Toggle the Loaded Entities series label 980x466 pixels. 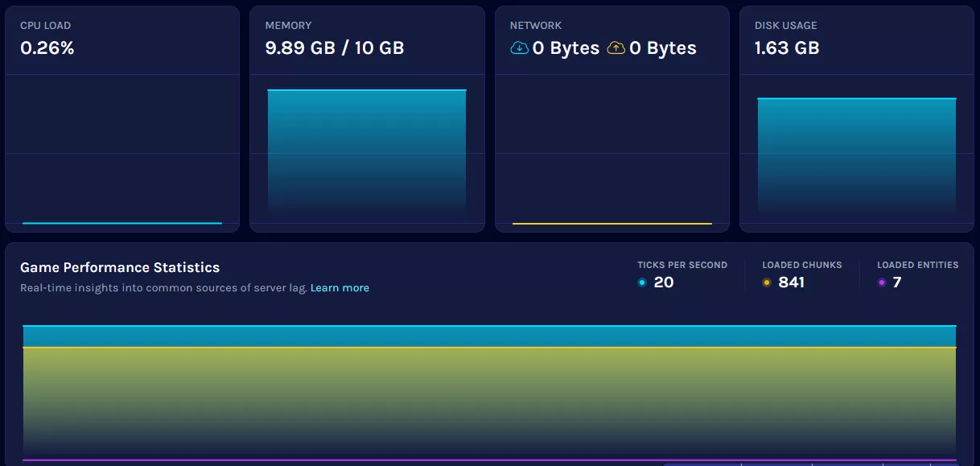click(x=917, y=265)
